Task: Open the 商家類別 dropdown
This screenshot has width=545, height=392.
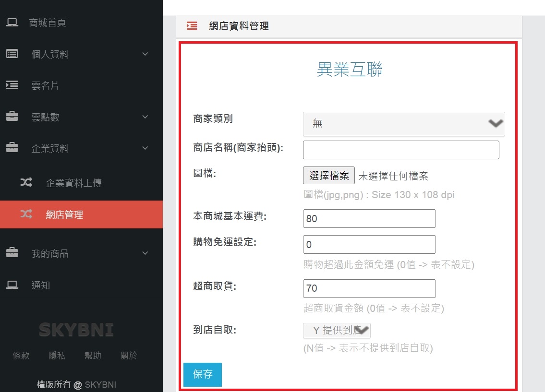Action: tap(403, 124)
